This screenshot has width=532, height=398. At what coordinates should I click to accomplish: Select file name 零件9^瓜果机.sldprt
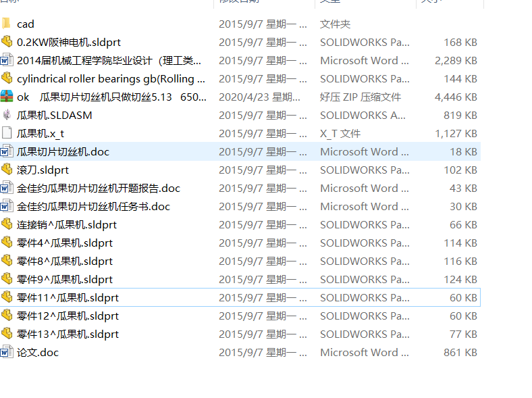tap(65, 280)
